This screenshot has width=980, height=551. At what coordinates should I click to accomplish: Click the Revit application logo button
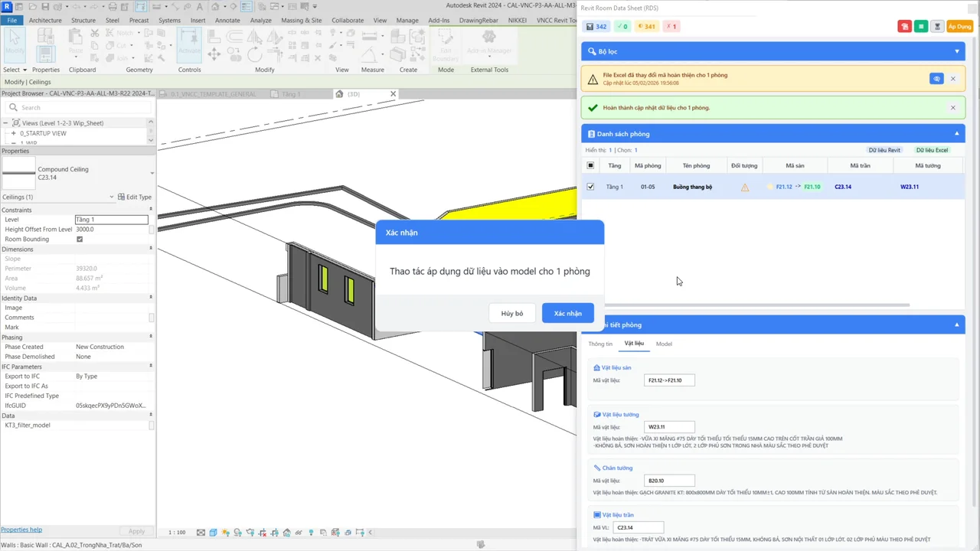tap(7, 6)
